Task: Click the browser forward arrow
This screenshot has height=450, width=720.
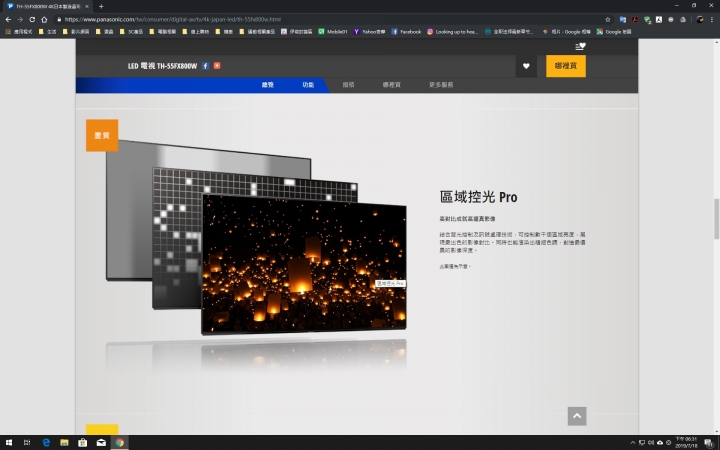Action: [x=20, y=19]
